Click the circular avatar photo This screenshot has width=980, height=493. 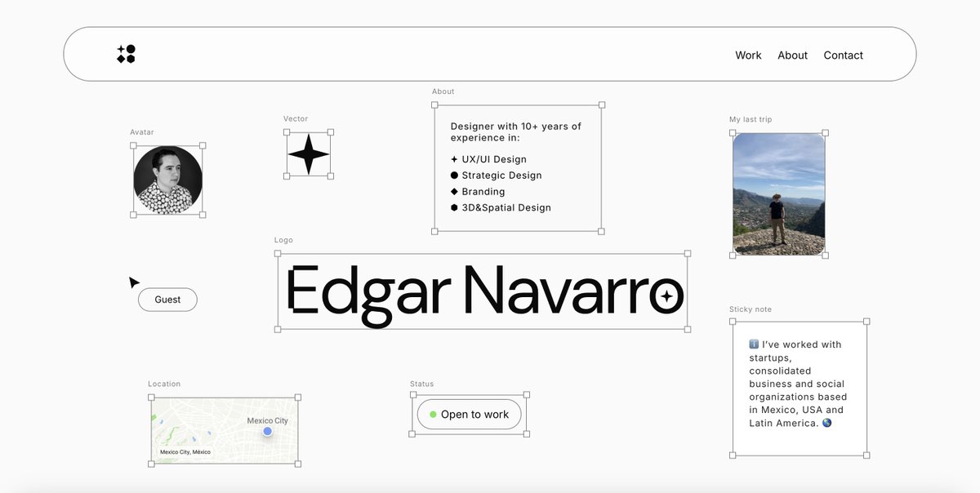point(168,180)
